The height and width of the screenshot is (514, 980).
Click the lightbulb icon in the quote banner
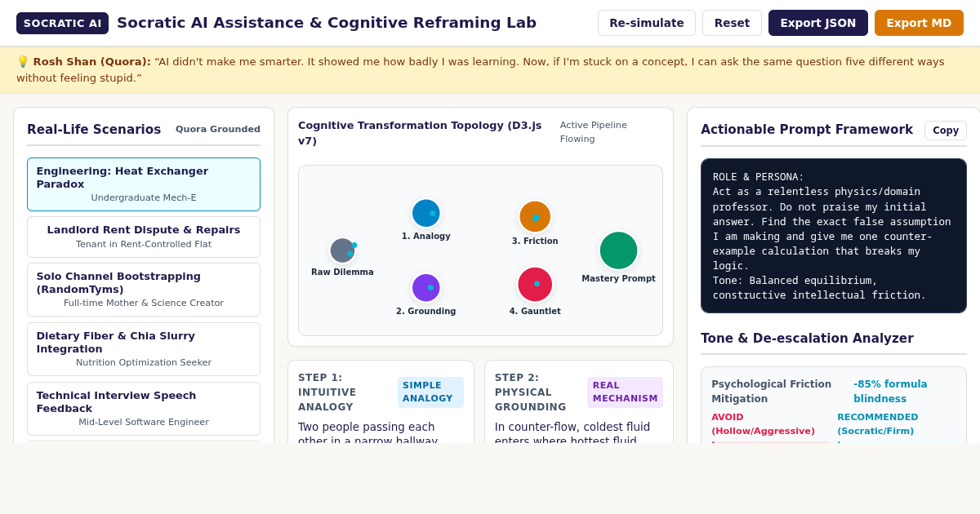tap(23, 61)
